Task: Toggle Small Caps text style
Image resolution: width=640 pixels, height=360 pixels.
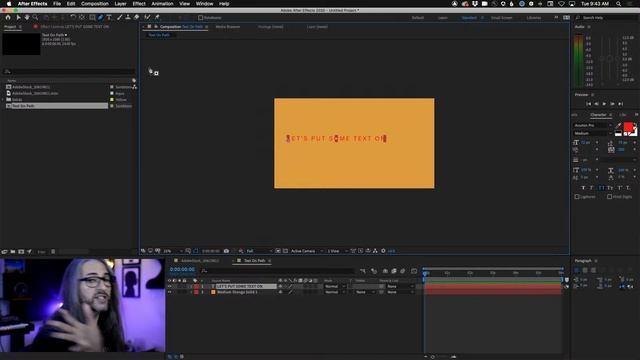Action: 610,188
